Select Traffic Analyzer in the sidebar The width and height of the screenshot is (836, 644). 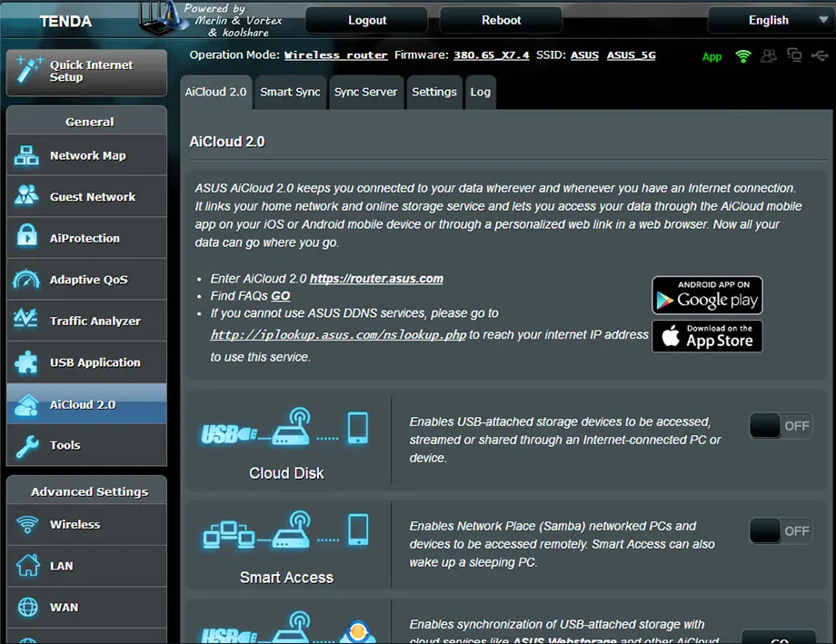pos(87,321)
